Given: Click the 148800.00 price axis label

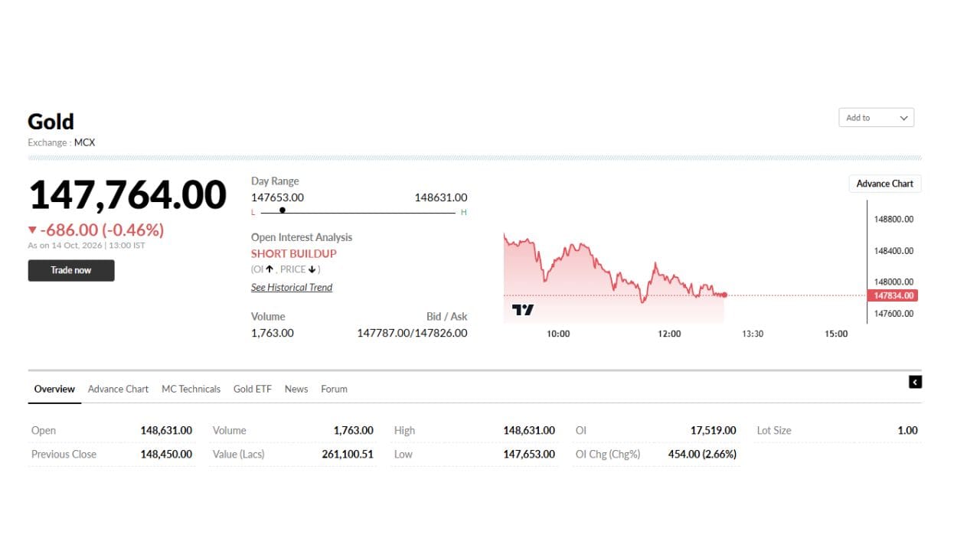Looking at the screenshot, I should tap(893, 219).
